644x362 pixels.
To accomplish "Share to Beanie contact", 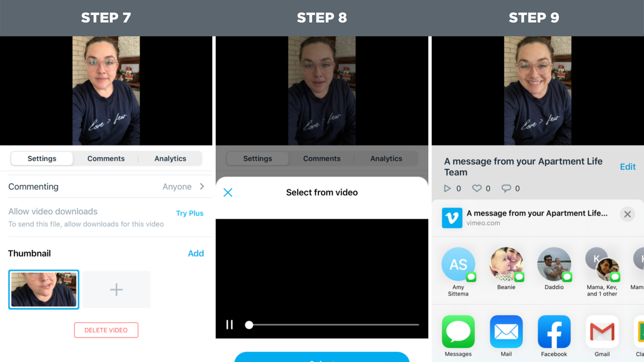I will 506,268.
